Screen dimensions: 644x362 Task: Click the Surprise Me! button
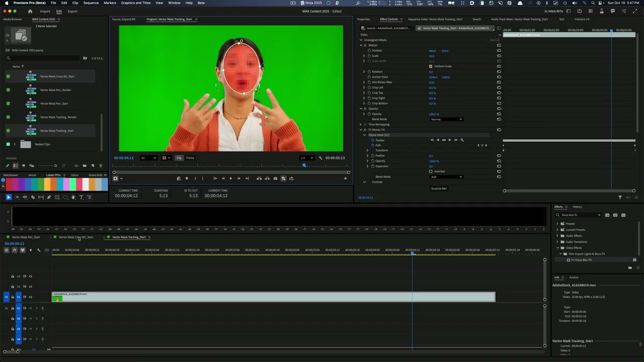439,189
